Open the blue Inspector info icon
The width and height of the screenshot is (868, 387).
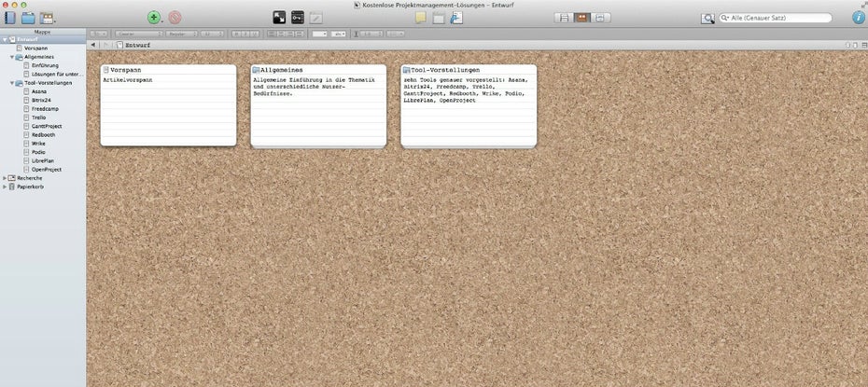point(858,18)
